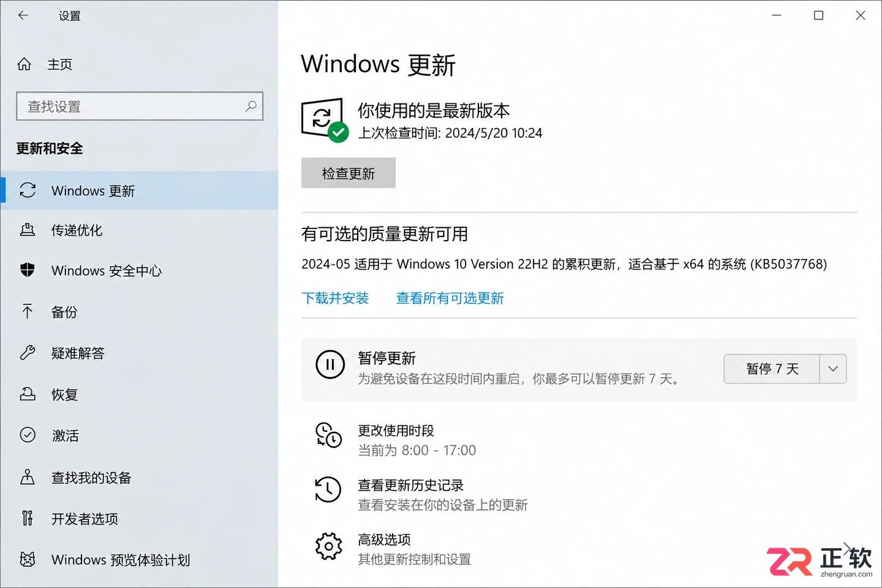Click the 检查更新 button

[x=349, y=173]
